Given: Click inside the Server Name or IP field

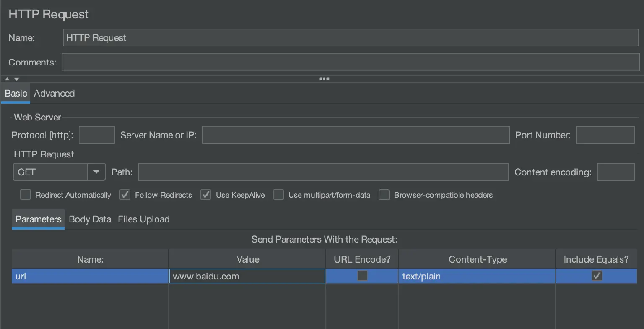Looking at the screenshot, I should tap(356, 135).
